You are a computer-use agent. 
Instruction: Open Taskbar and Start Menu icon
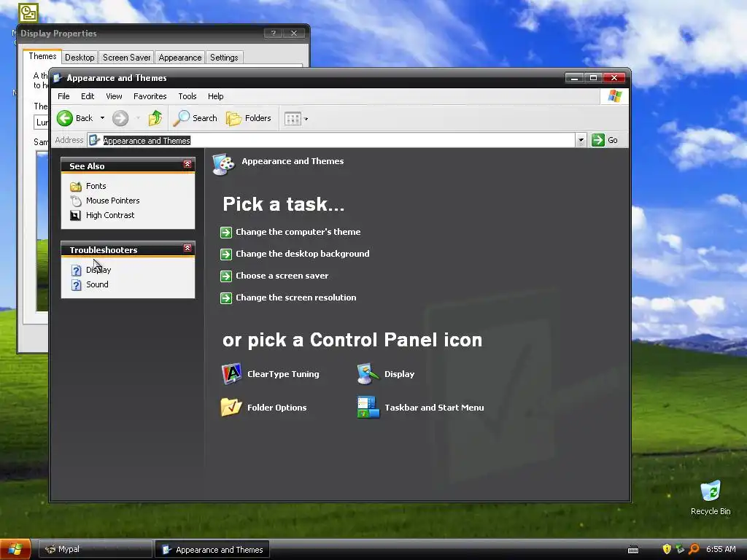pos(368,407)
